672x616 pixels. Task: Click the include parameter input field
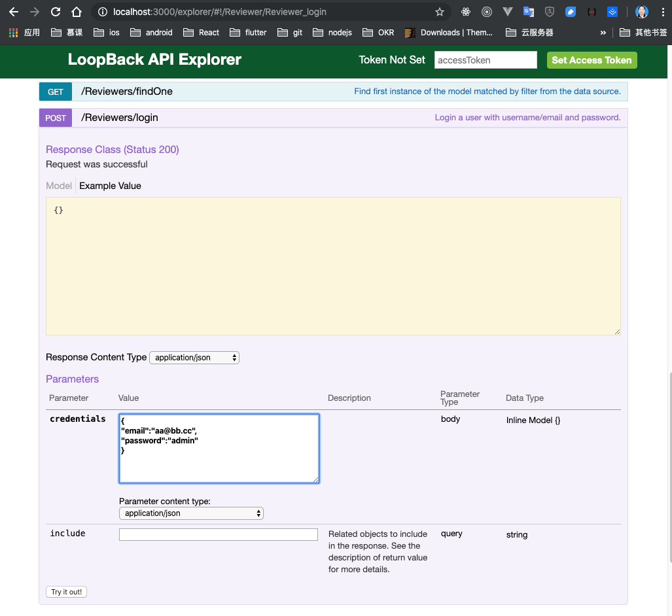coord(219,534)
